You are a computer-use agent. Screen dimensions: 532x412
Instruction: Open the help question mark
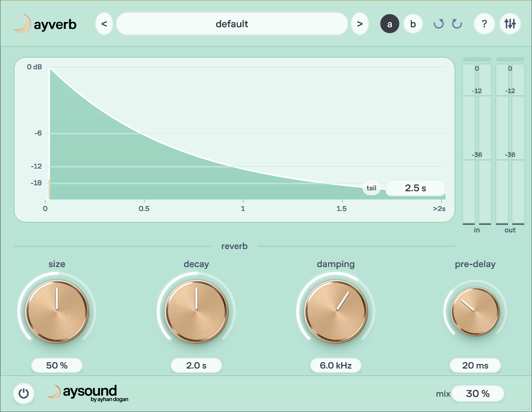coord(484,24)
